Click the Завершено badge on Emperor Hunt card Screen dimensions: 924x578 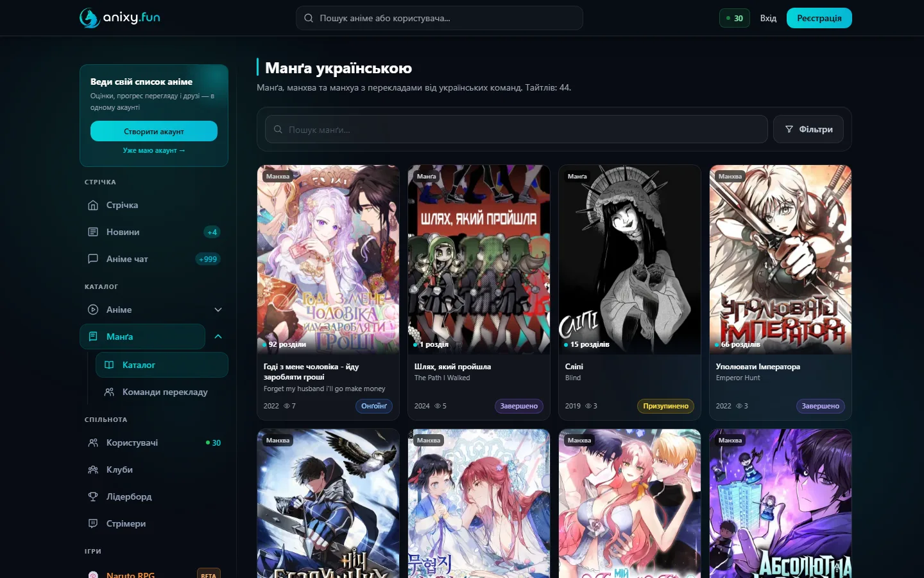[821, 406]
